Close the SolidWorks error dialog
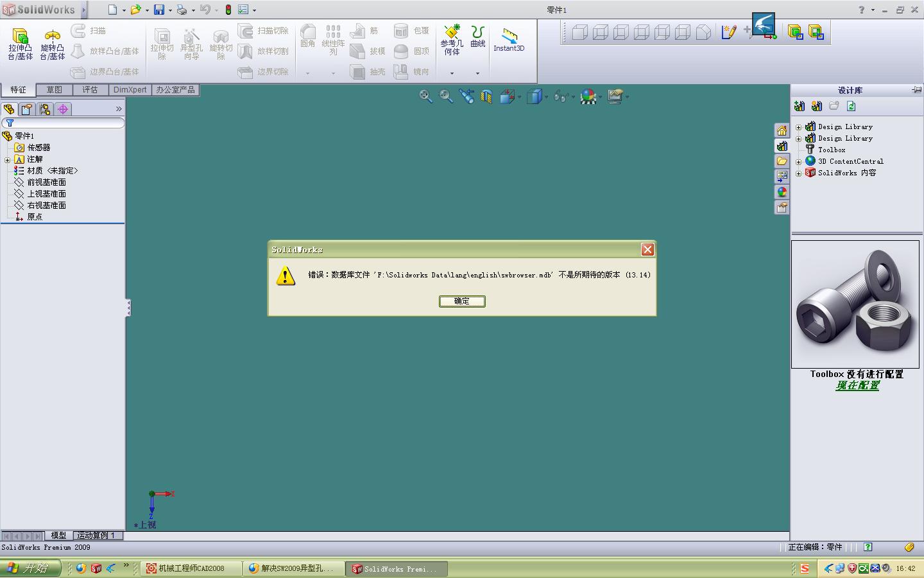The image size is (924, 578). point(647,250)
